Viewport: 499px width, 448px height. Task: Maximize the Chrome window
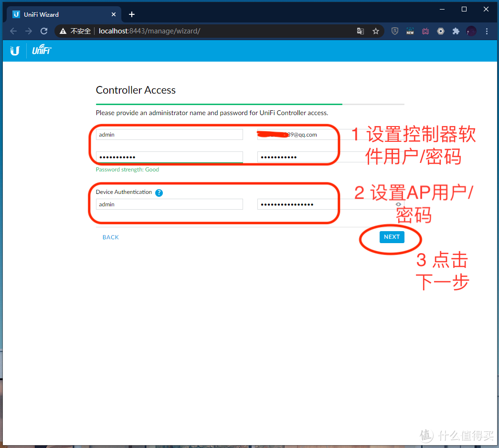click(x=464, y=9)
